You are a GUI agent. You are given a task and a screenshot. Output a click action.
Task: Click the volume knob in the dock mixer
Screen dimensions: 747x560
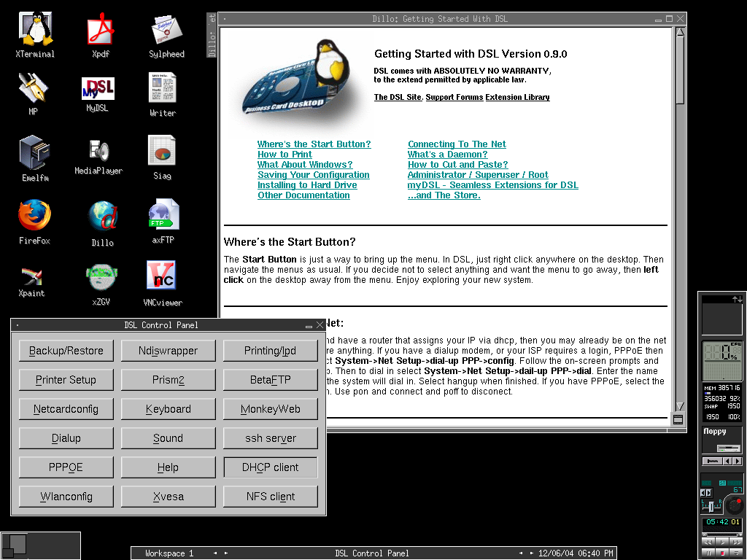(x=735, y=505)
